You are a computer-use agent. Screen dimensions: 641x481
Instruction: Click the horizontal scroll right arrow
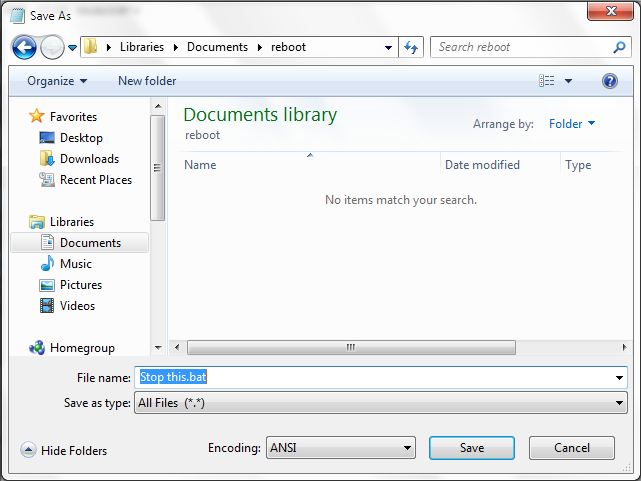click(x=624, y=347)
